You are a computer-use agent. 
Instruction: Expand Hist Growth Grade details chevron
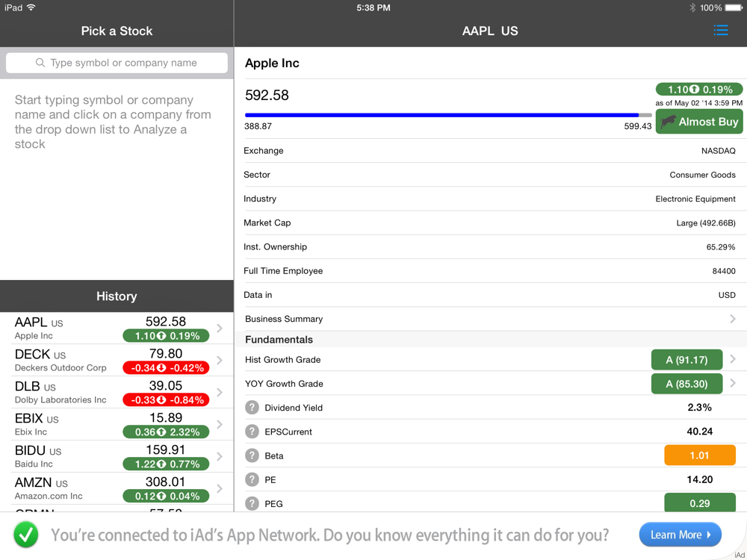point(733,359)
